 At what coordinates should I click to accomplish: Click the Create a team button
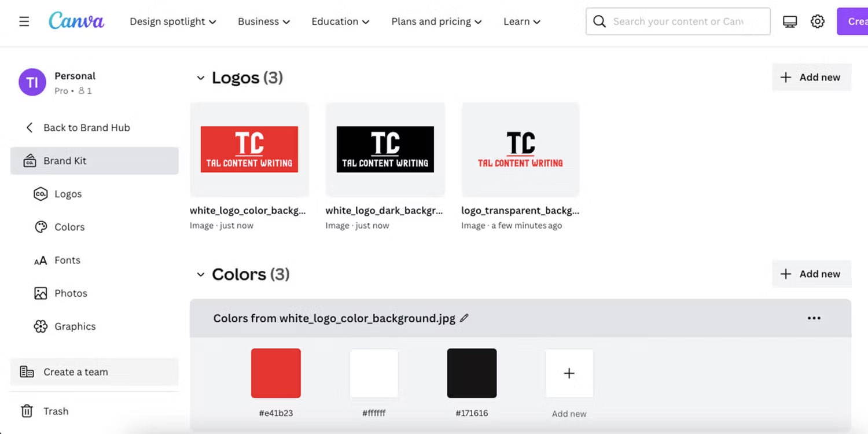click(94, 372)
